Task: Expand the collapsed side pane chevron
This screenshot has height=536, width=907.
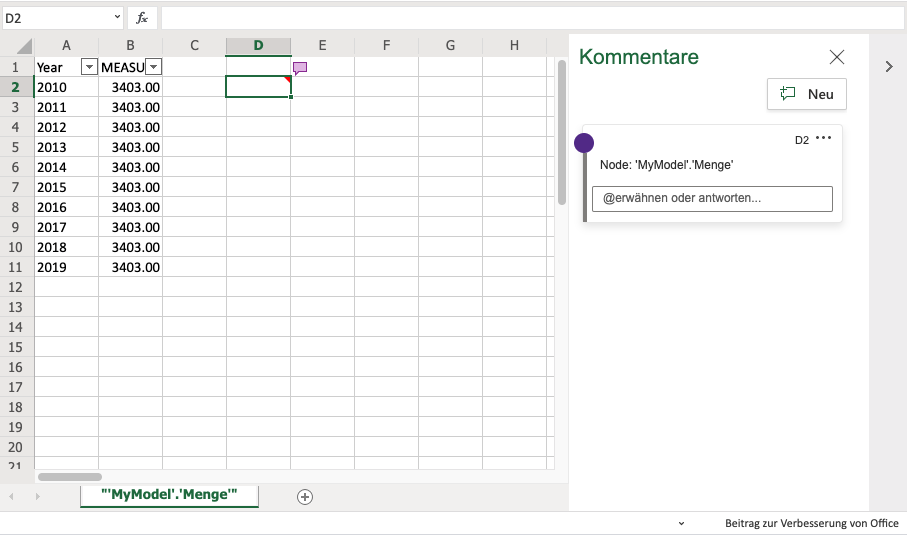Action: point(888,66)
